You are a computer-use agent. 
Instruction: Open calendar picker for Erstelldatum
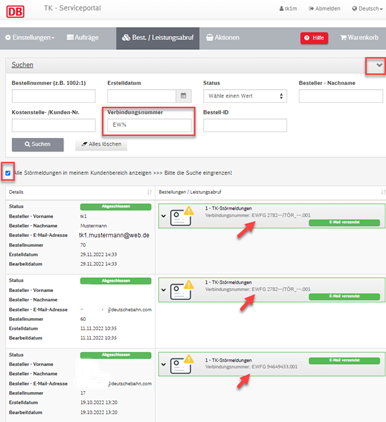click(183, 96)
